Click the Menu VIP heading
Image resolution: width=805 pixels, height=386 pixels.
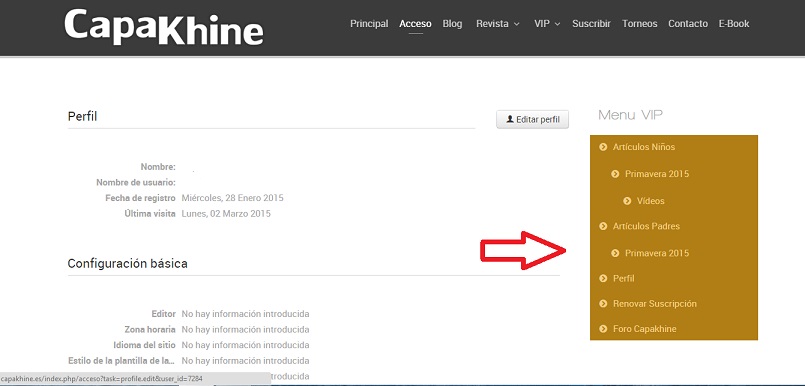pyautogui.click(x=630, y=115)
